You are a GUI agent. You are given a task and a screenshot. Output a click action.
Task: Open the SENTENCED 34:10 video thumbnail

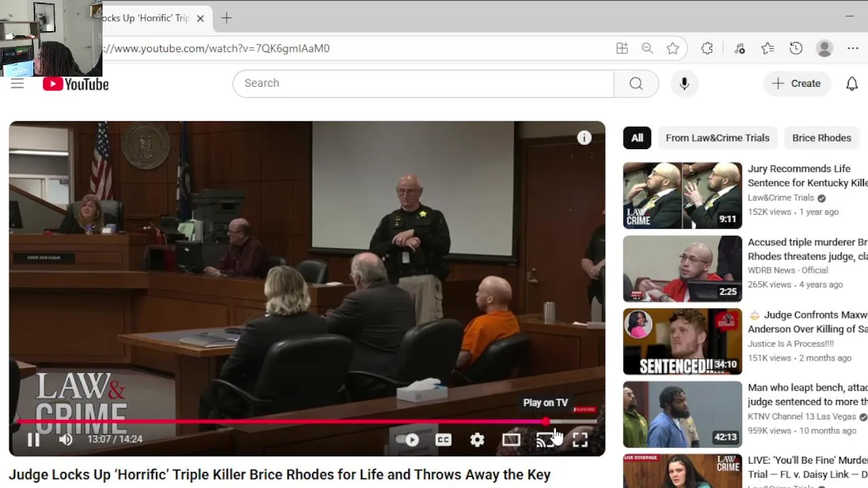(x=682, y=342)
